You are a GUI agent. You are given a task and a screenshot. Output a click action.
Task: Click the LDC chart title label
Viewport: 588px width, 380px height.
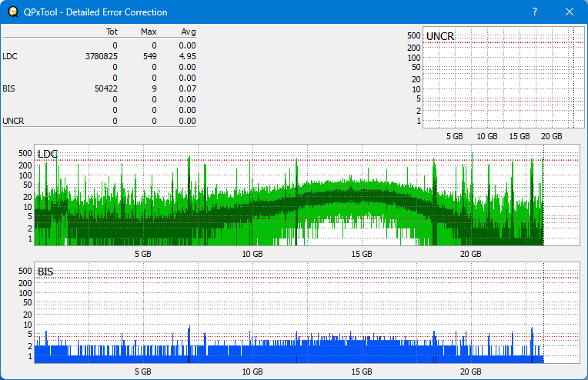point(48,154)
